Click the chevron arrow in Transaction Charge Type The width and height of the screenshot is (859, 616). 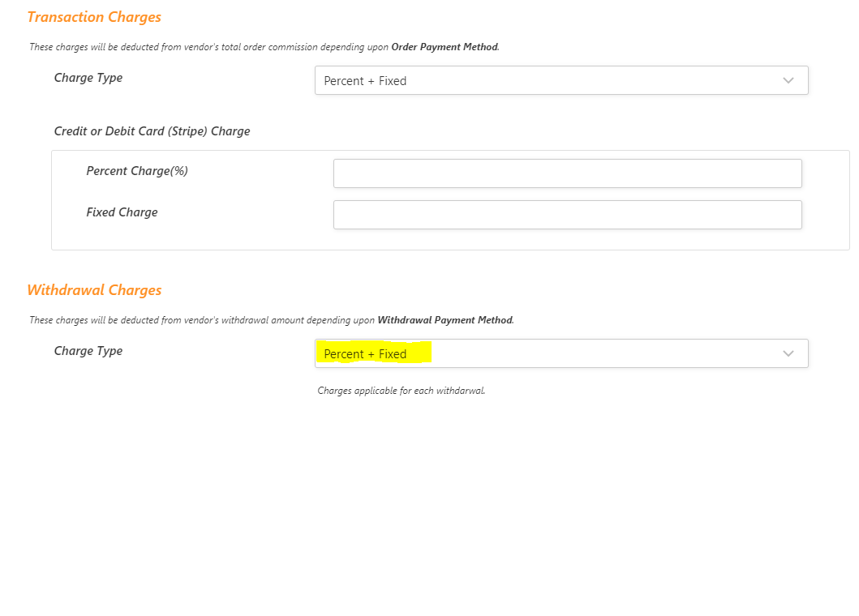[788, 80]
